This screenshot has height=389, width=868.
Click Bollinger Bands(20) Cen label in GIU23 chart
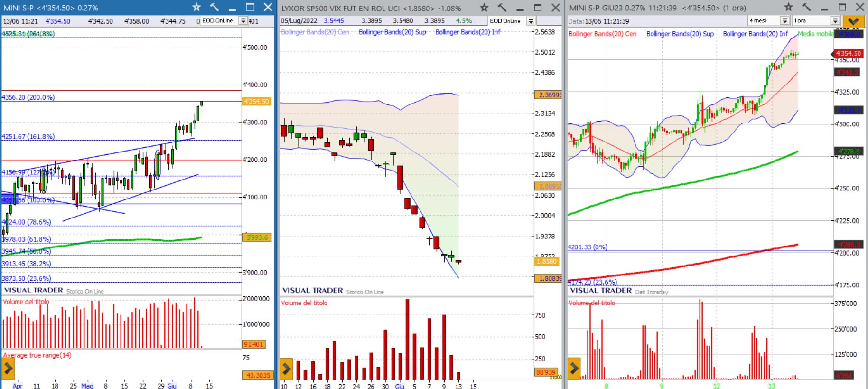tap(603, 34)
